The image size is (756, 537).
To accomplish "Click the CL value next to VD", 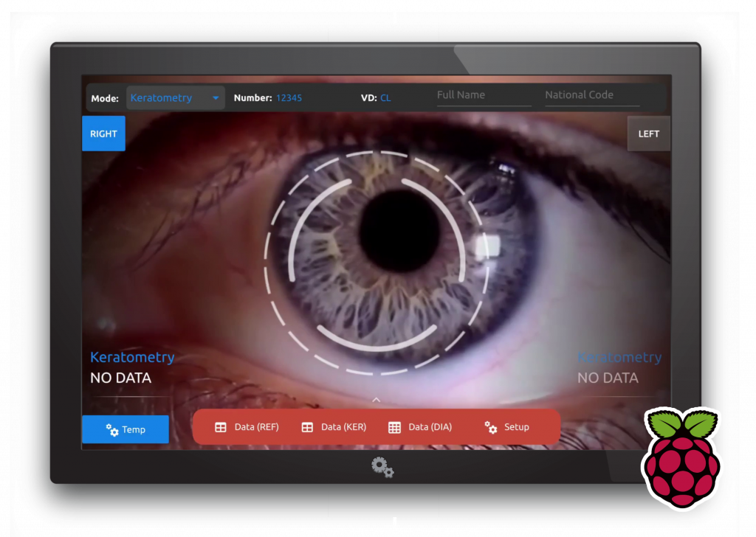I will (x=385, y=98).
